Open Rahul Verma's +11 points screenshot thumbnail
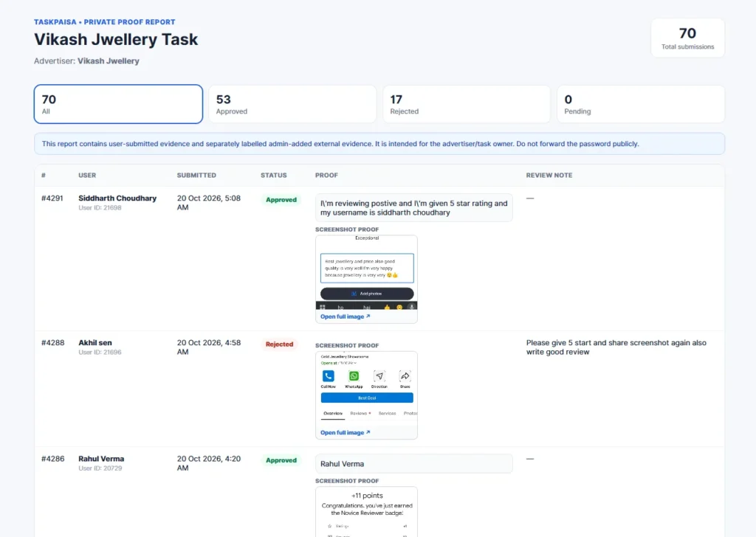Image resolution: width=756 pixels, height=537 pixels. (x=366, y=512)
